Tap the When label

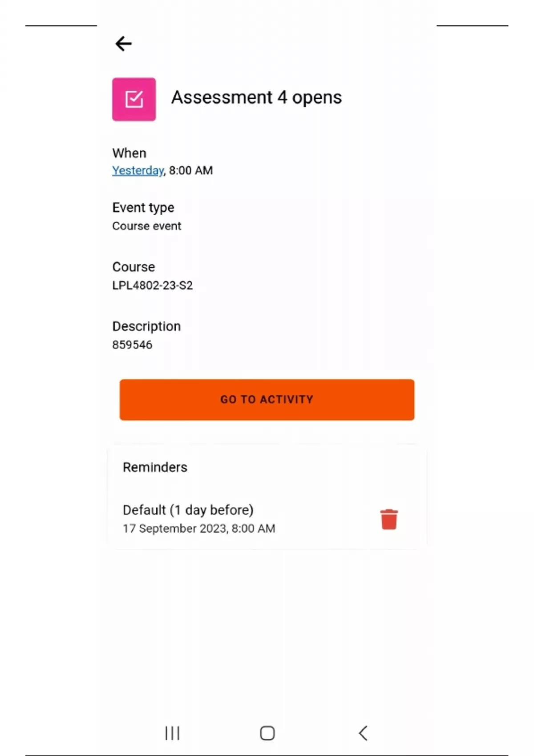pos(129,153)
